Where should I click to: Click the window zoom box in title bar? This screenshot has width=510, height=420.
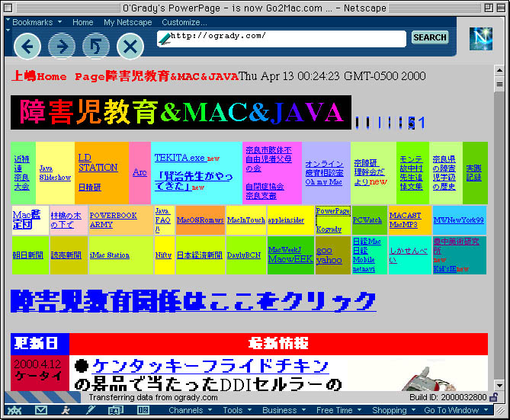pyautogui.click(x=488, y=8)
